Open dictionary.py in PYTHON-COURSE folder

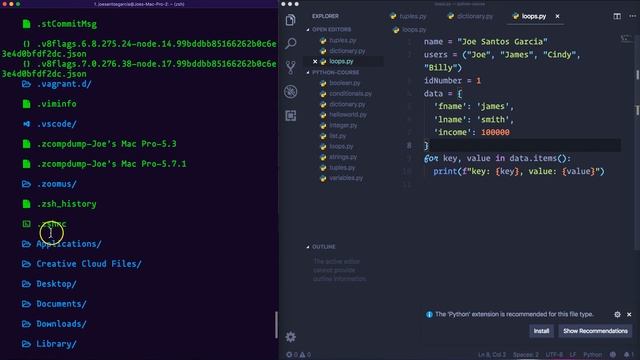tap(347, 104)
